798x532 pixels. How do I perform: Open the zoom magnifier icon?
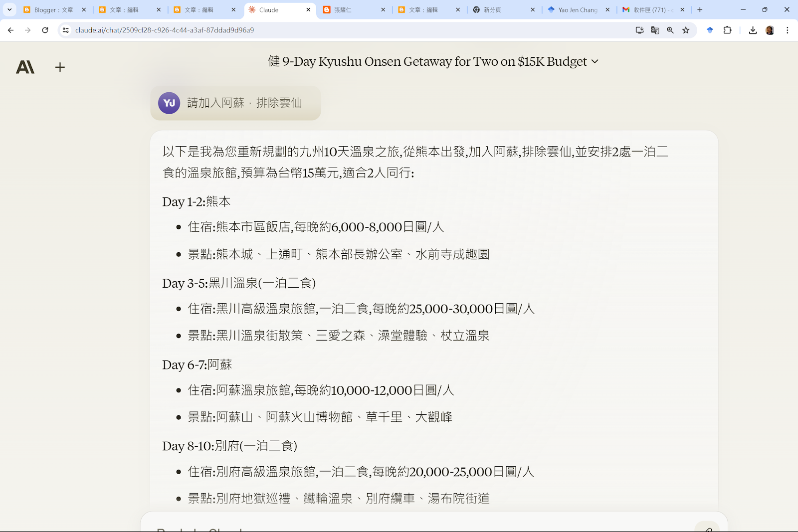coord(670,30)
